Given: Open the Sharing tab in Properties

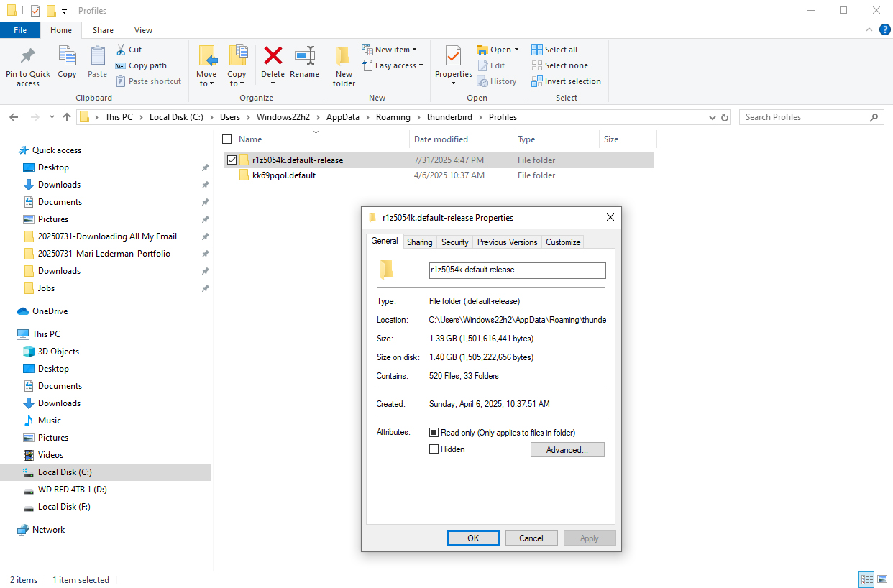Looking at the screenshot, I should [420, 242].
